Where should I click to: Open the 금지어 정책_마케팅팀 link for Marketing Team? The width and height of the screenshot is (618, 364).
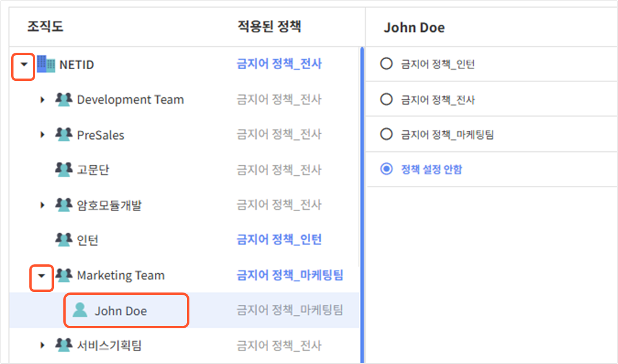pyautogui.click(x=290, y=274)
